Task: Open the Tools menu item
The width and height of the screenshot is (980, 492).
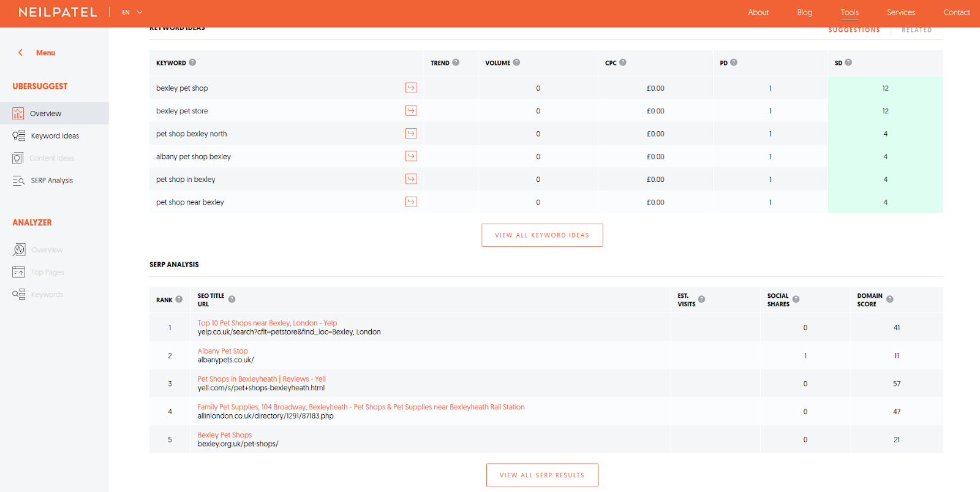Action: click(x=850, y=12)
